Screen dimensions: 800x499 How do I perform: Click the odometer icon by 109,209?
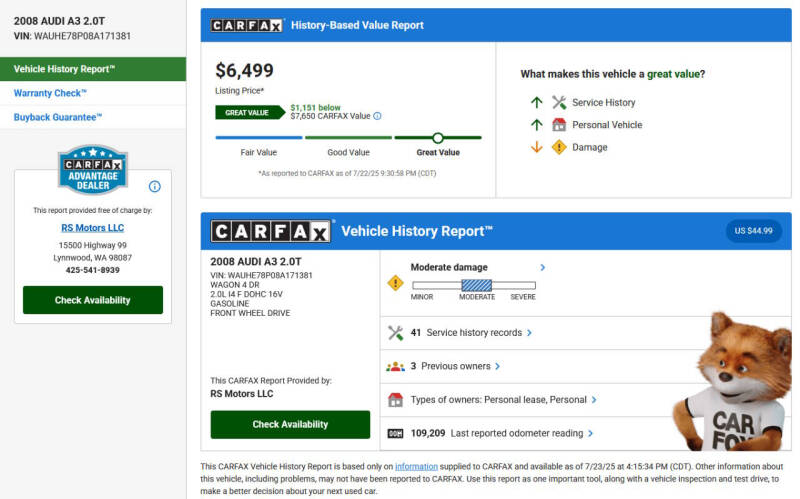[395, 433]
